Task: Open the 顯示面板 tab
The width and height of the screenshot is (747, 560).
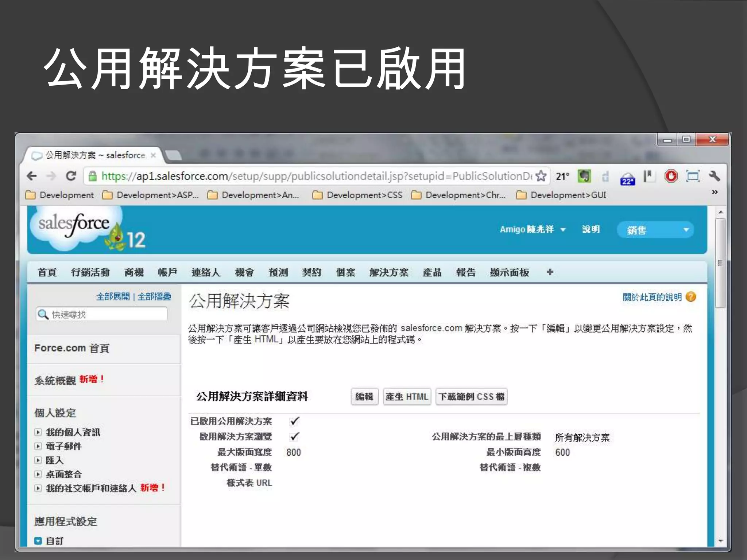Action: tap(509, 272)
